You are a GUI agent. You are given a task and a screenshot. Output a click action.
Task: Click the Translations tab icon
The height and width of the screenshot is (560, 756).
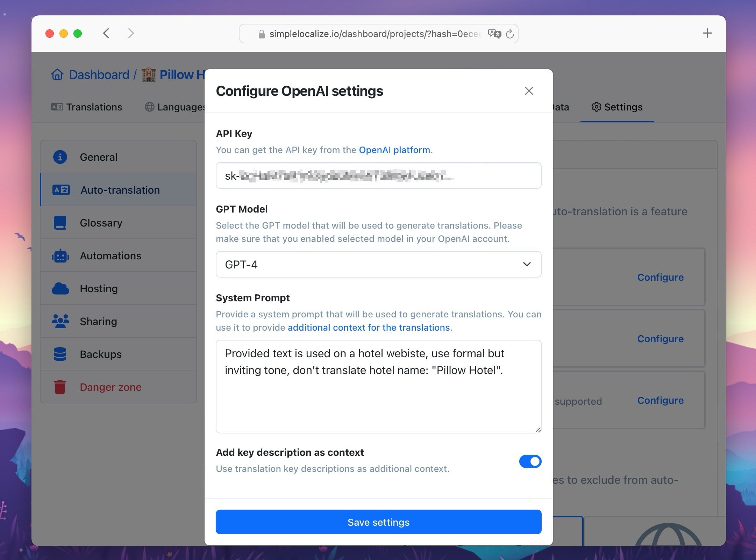pyautogui.click(x=57, y=107)
